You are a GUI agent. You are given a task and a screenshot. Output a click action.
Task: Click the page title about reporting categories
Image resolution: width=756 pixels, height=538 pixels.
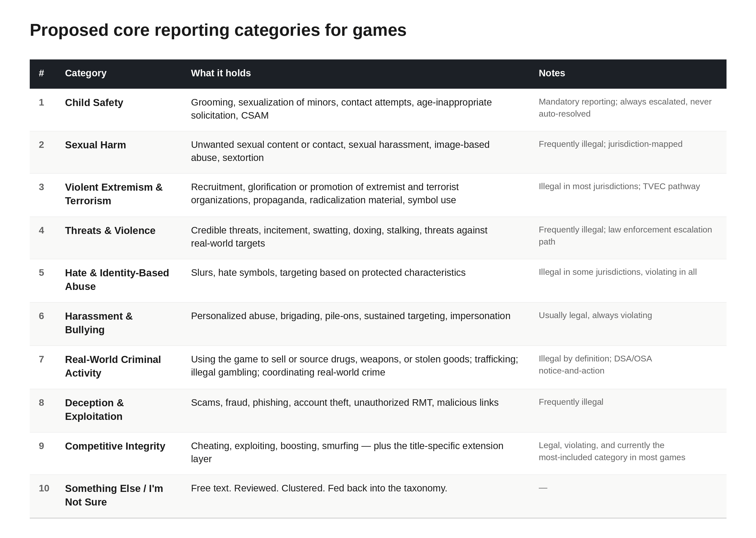click(x=218, y=30)
